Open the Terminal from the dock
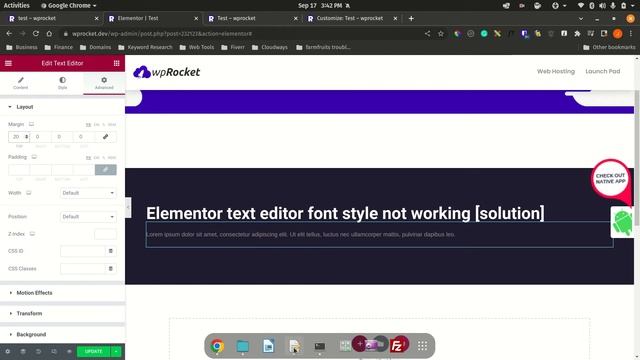 pyautogui.click(x=320, y=346)
